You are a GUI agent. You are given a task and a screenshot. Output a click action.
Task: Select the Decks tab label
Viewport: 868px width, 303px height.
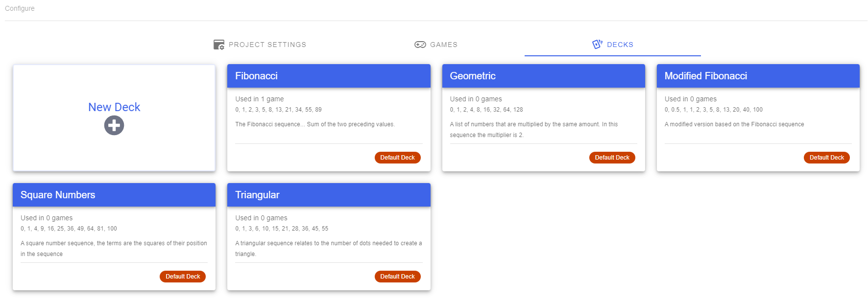pos(620,45)
